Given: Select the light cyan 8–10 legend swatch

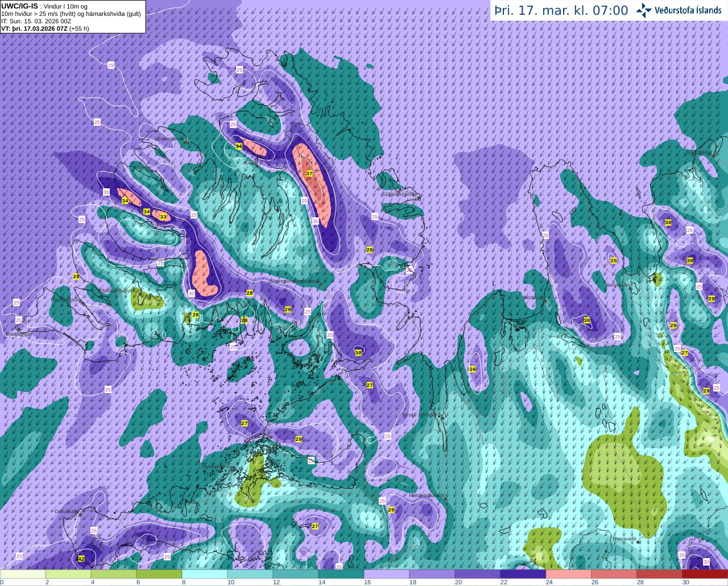Looking at the screenshot, I should click(x=205, y=574).
